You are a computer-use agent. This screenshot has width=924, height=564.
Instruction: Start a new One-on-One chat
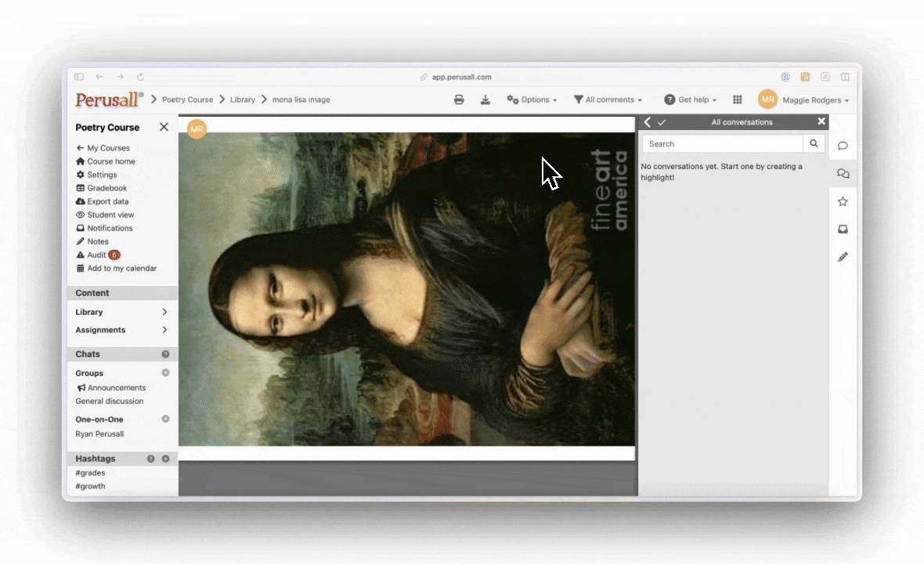[x=165, y=419]
